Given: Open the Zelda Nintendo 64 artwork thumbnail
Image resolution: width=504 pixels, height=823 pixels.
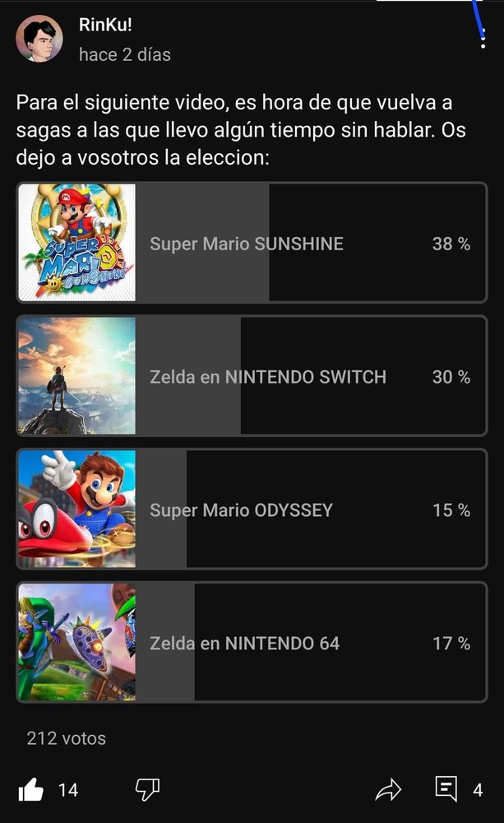Looking at the screenshot, I should coord(76,643).
